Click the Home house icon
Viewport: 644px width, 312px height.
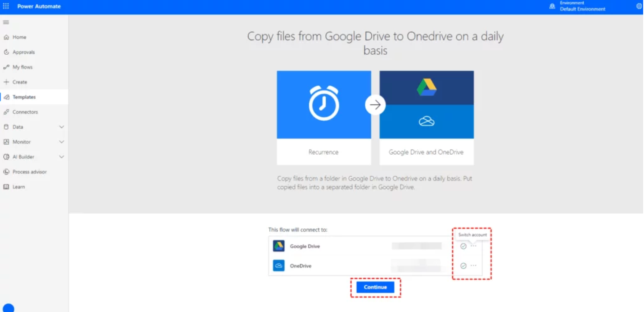(x=6, y=37)
